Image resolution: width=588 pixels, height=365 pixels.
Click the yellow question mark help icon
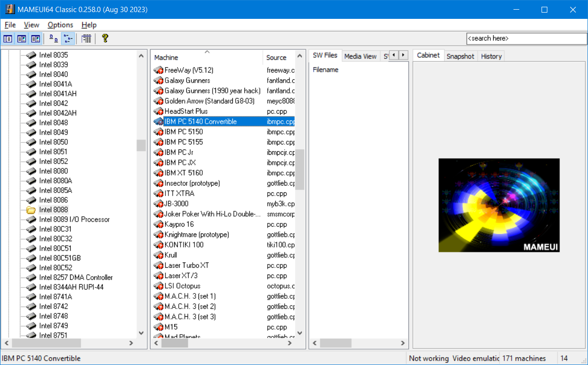coord(105,39)
